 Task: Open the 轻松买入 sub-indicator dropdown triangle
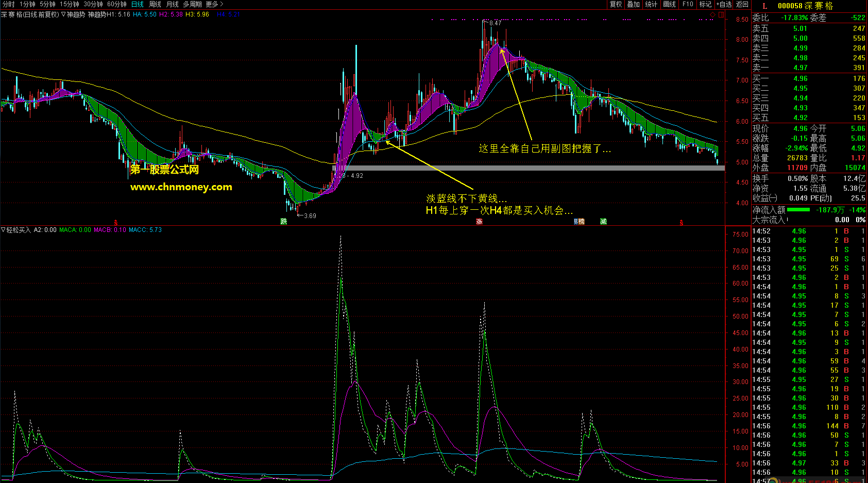(x=3, y=230)
